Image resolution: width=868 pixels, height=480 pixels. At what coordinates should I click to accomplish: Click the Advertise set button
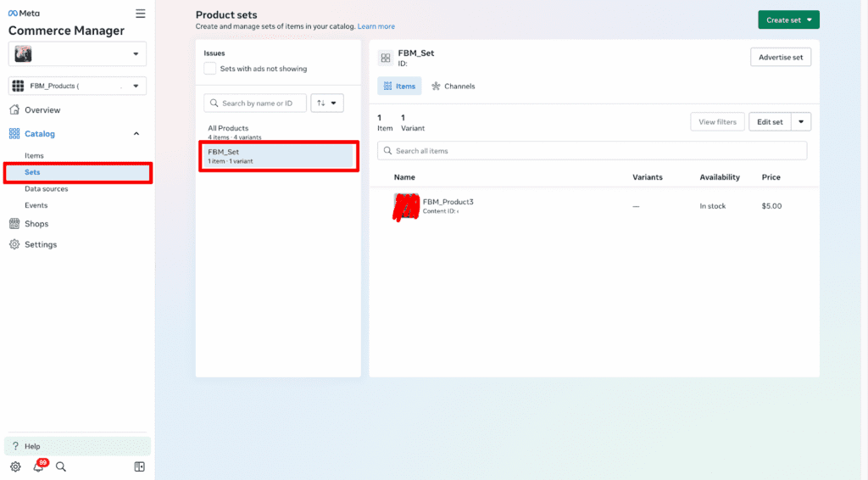pyautogui.click(x=781, y=57)
